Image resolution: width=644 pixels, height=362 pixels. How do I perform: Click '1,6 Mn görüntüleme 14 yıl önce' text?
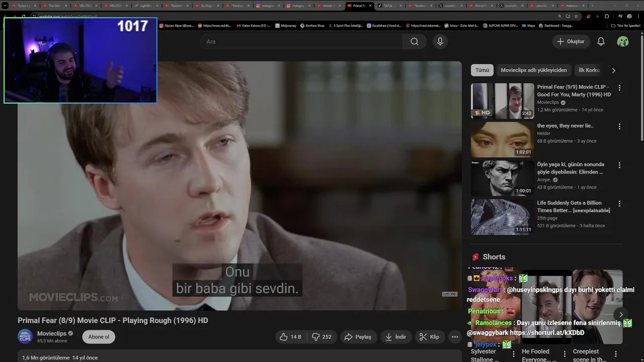(60, 358)
